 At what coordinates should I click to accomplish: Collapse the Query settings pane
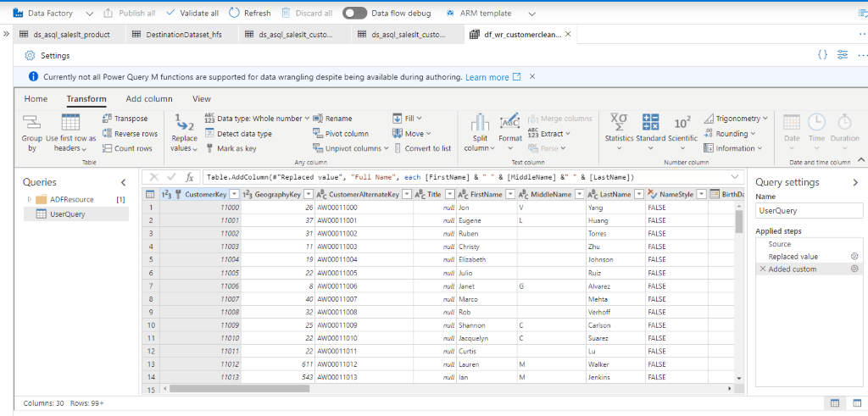pos(855,182)
